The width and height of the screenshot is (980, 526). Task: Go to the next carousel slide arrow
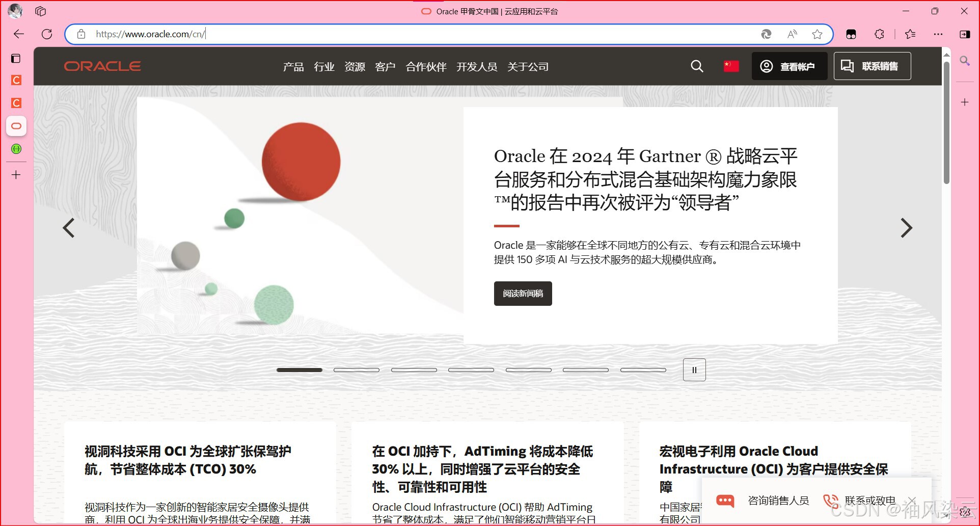[906, 228]
